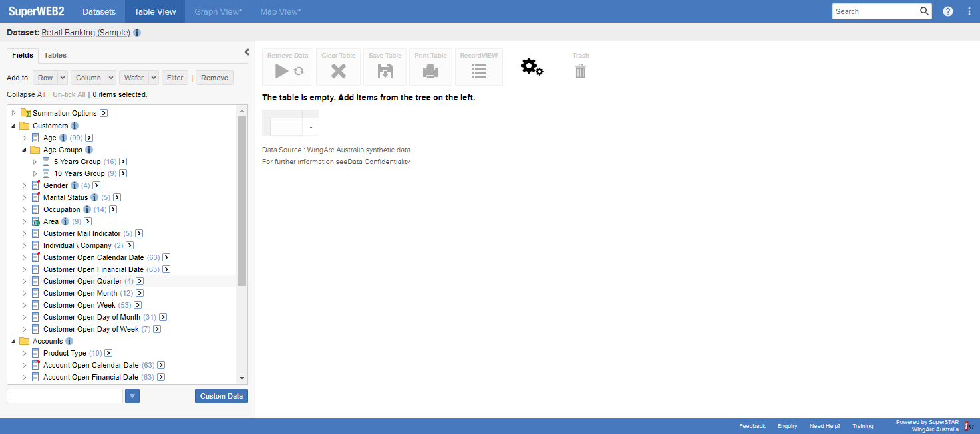Viewport: 980px width, 434px height.
Task: Open the Data Confidentiality link
Action: tap(379, 162)
